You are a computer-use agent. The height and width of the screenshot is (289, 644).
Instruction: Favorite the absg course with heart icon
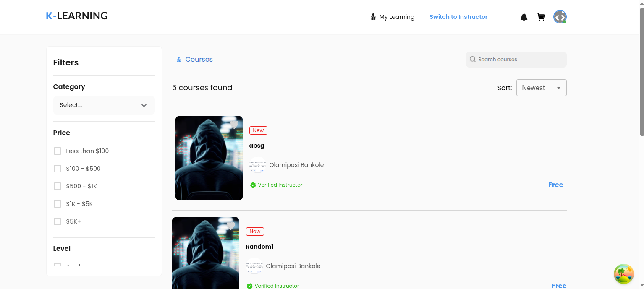(234, 125)
